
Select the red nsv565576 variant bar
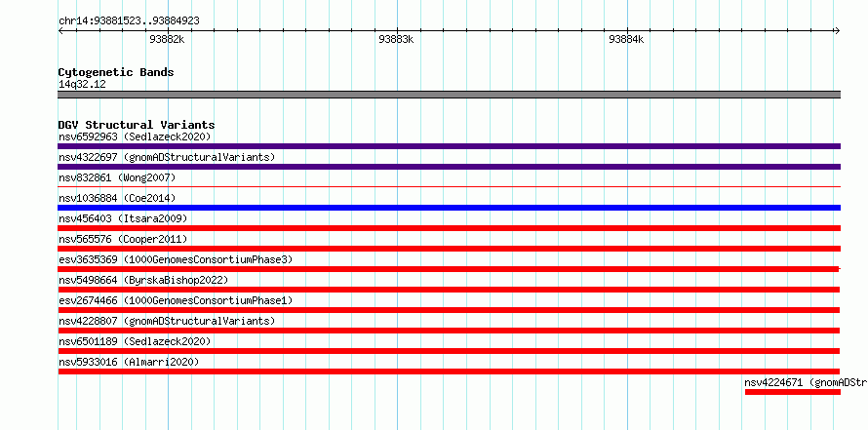click(449, 249)
